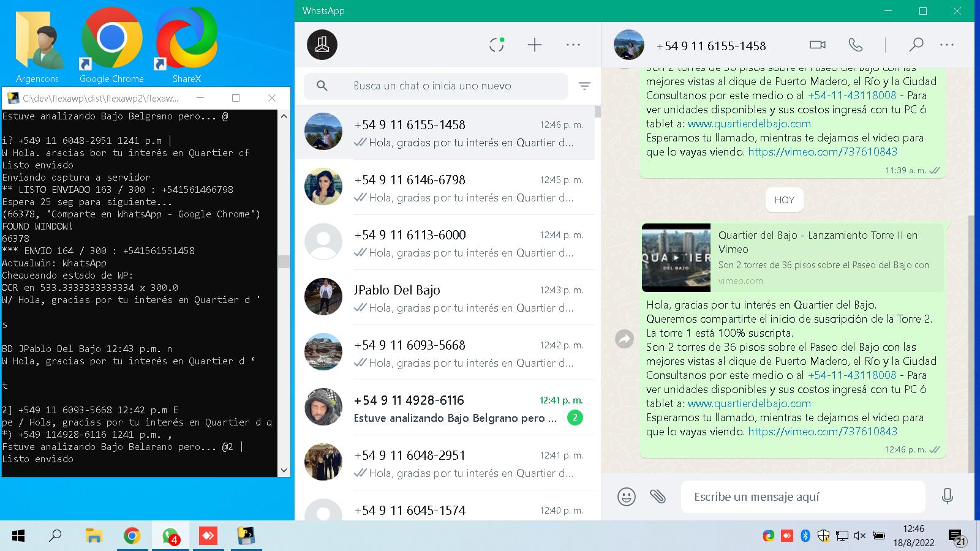
Task: Click the HOY date separator chip
Action: [784, 200]
